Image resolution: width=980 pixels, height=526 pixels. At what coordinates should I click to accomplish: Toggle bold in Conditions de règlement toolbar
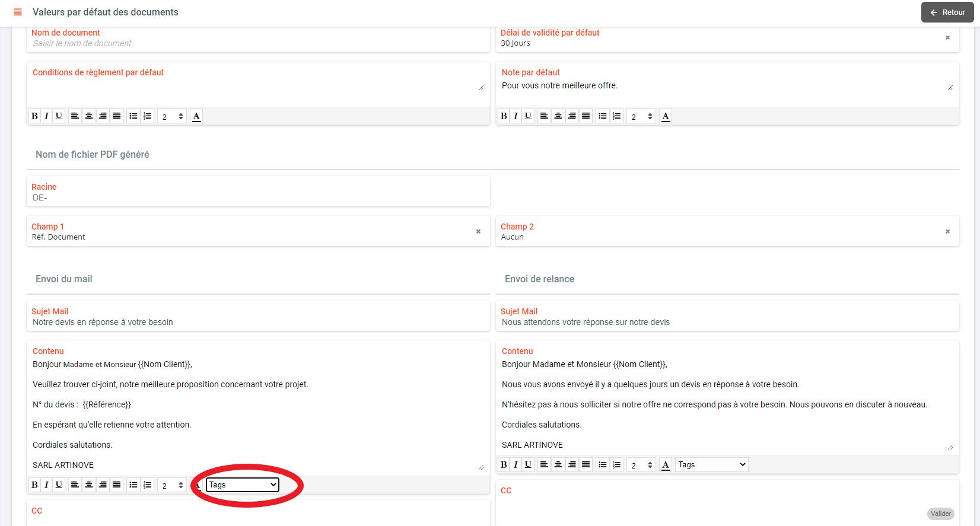click(34, 116)
